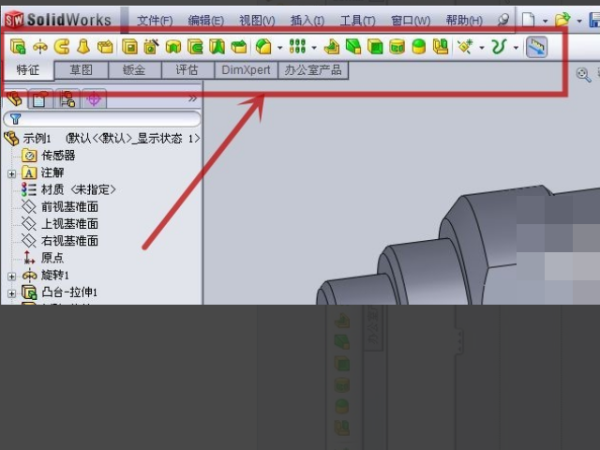Image resolution: width=600 pixels, height=450 pixels.
Task: Select the Linear Pattern tool
Action: [297, 46]
